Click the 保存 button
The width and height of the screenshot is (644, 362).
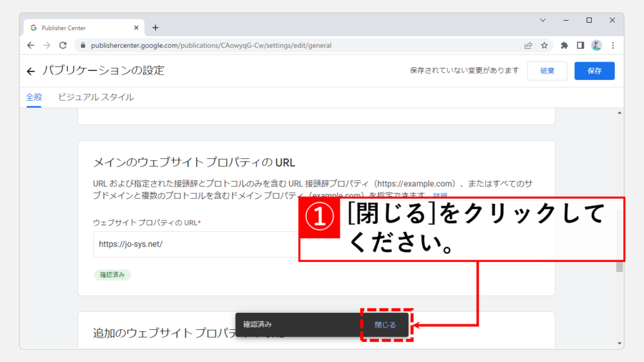594,71
